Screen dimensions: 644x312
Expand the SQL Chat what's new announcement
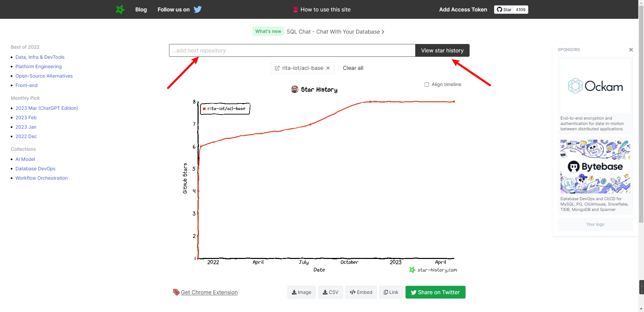tap(335, 32)
